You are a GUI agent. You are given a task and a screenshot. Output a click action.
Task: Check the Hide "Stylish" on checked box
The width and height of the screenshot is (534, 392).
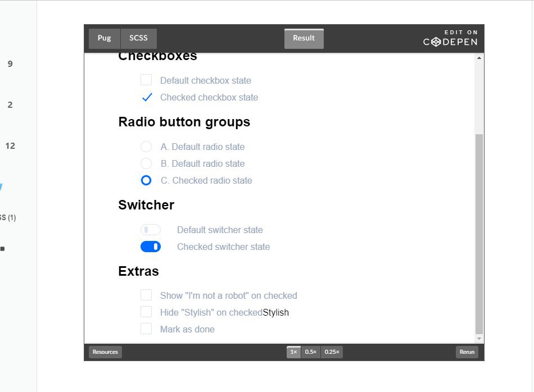[x=146, y=312]
